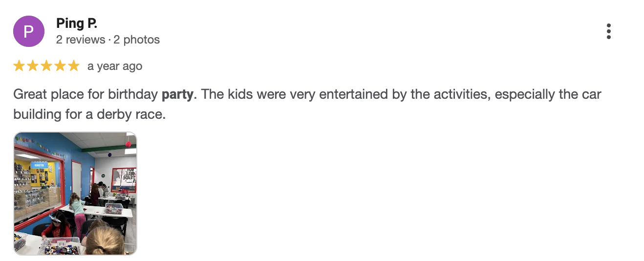Click the word "activities" in the review
Viewport: 644px width, 261px height.
459,94
